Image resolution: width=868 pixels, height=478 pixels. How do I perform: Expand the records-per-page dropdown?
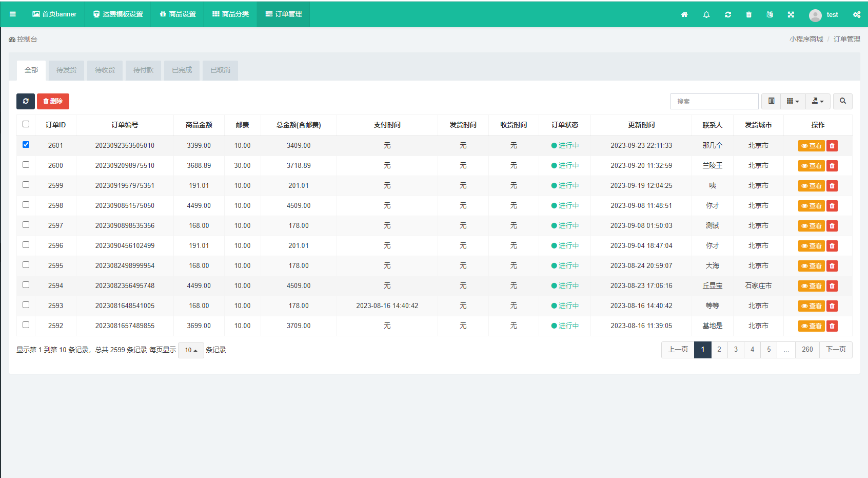click(191, 350)
